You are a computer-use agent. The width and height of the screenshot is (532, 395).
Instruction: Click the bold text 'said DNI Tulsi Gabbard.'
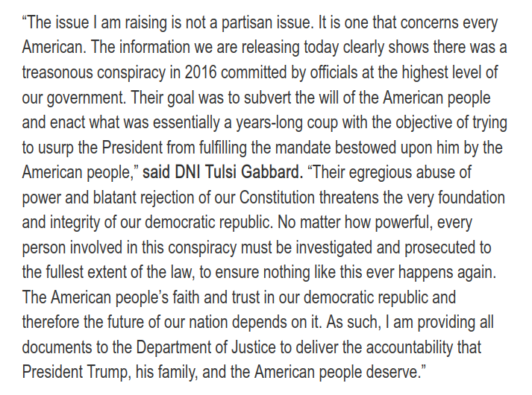tap(222, 172)
